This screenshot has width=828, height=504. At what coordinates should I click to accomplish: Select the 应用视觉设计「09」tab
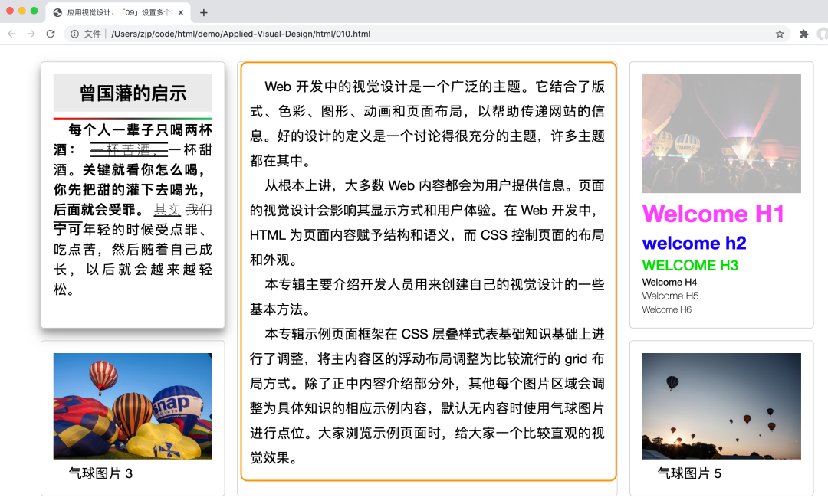click(118, 13)
